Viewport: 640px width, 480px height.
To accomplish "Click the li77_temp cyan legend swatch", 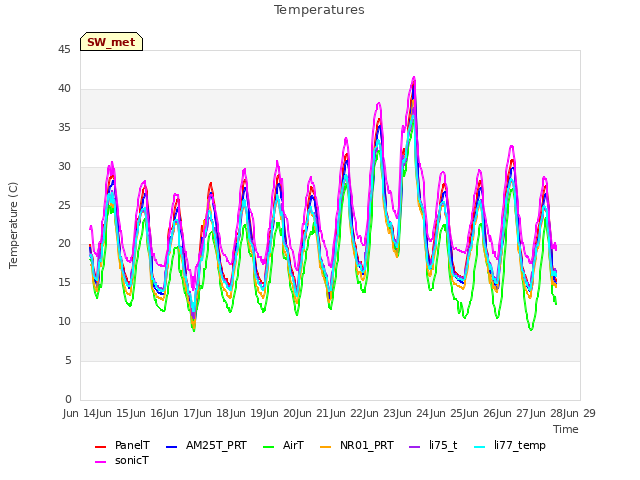I will click(x=480, y=447).
